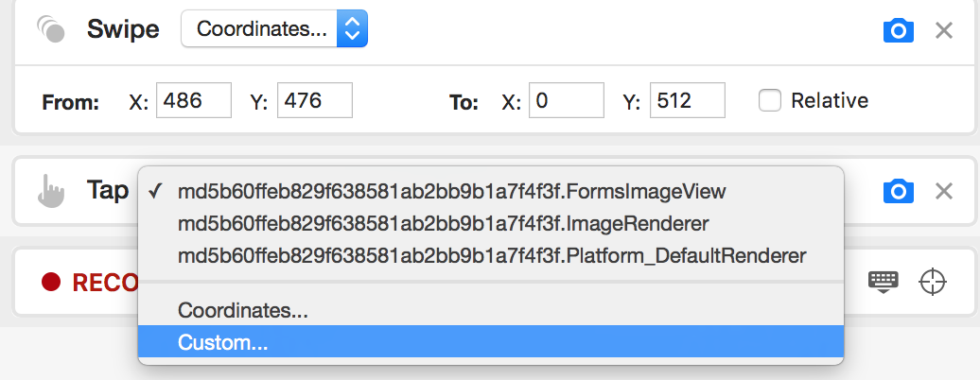Click the red record dot
The image size is (980, 380).
[x=51, y=282]
